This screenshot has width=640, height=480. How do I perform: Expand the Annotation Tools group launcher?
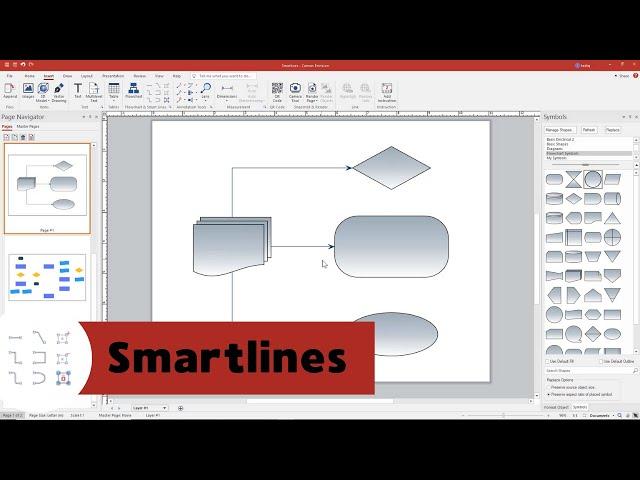point(211,107)
